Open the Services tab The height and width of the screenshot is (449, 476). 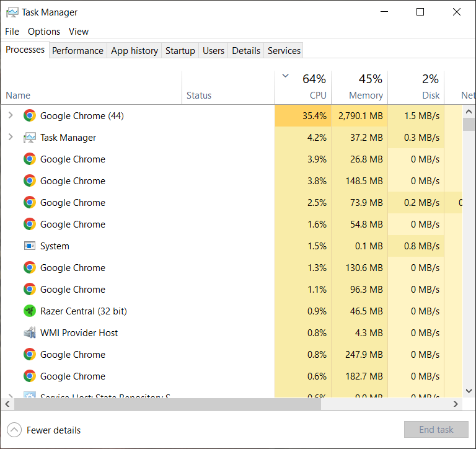284,50
